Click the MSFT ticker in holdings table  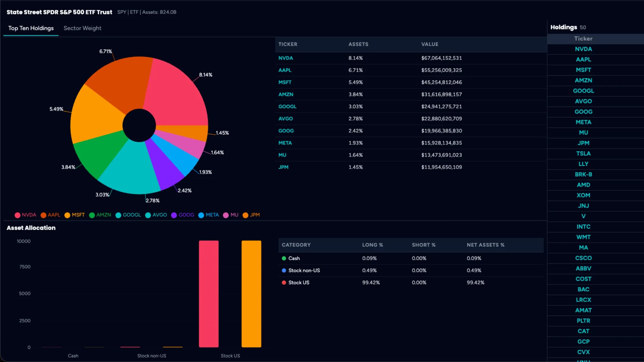[285, 82]
